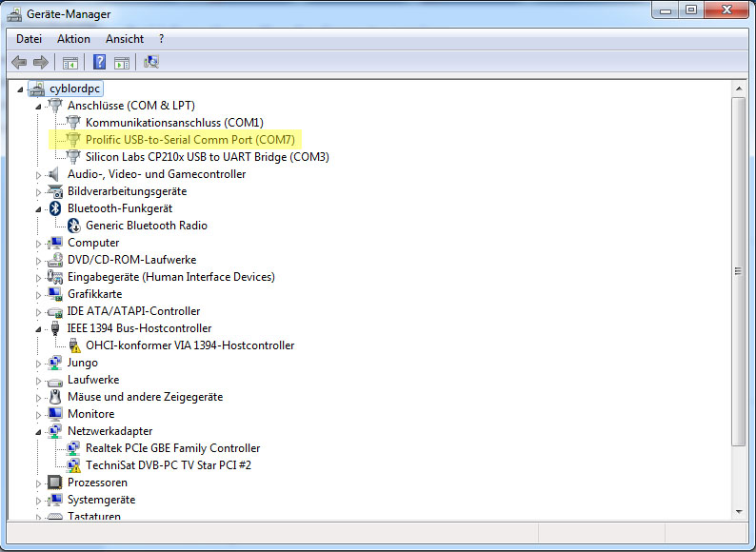Click the Generic Bluetooth Radio device icon
Screen dimensions: 756x552
coord(73,226)
